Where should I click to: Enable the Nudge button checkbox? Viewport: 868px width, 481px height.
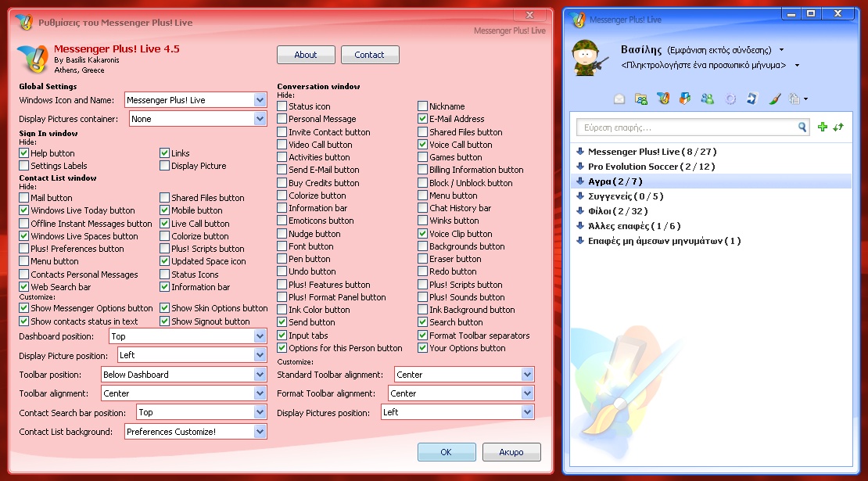tap(282, 234)
